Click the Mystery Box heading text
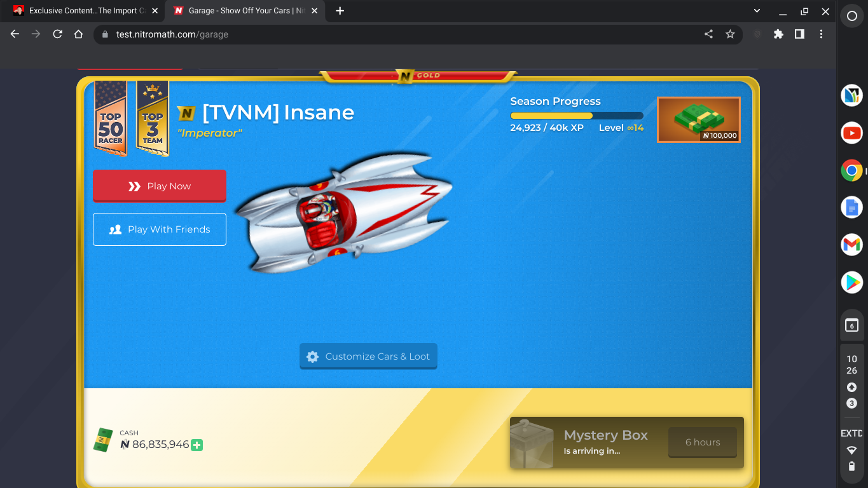The image size is (868, 488). tap(606, 435)
